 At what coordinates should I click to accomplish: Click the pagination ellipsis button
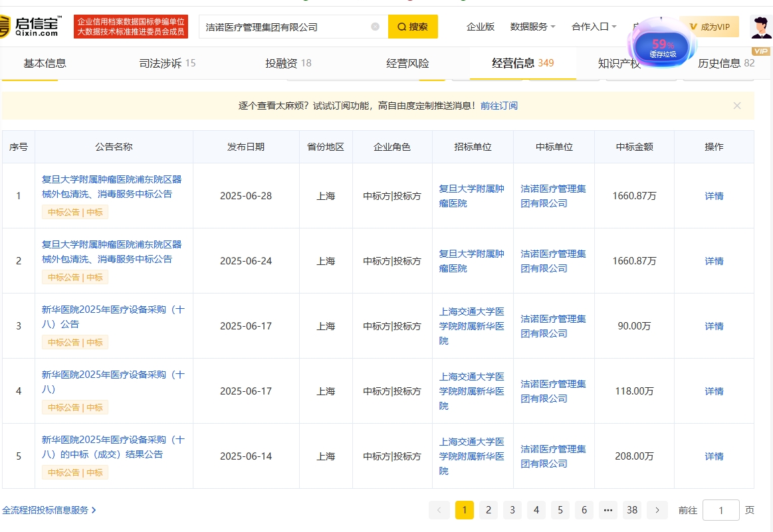tap(608, 510)
